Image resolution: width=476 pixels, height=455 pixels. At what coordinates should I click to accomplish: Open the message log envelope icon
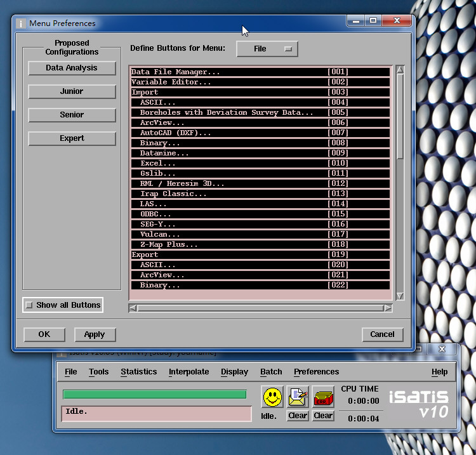298,397
